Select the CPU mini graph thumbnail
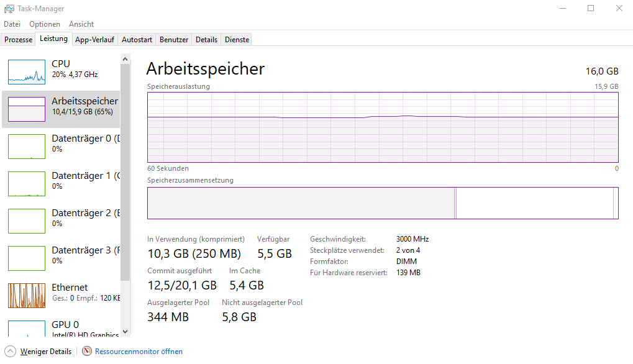Image resolution: width=633 pixels, height=364 pixels. coord(27,71)
